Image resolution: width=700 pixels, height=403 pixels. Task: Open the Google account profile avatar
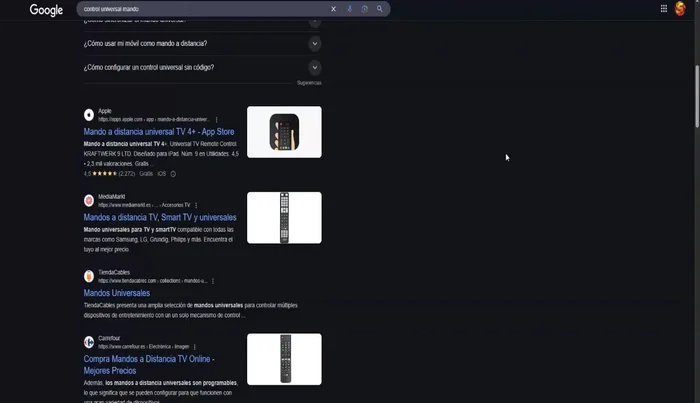click(681, 9)
